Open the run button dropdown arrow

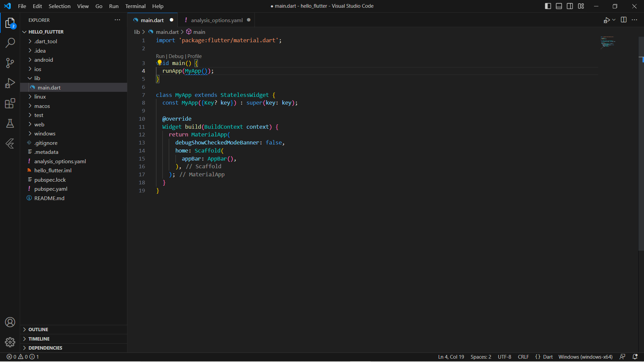click(x=614, y=20)
